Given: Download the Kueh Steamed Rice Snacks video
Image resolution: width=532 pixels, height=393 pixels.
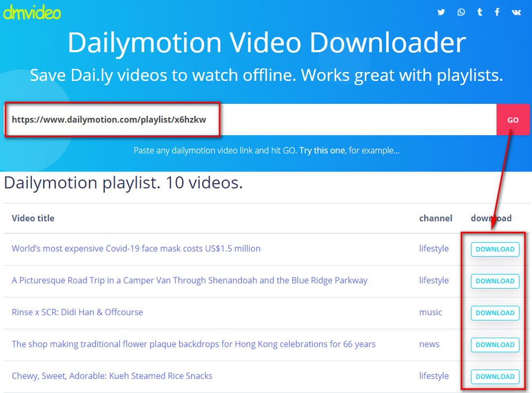Looking at the screenshot, I should tap(495, 376).
